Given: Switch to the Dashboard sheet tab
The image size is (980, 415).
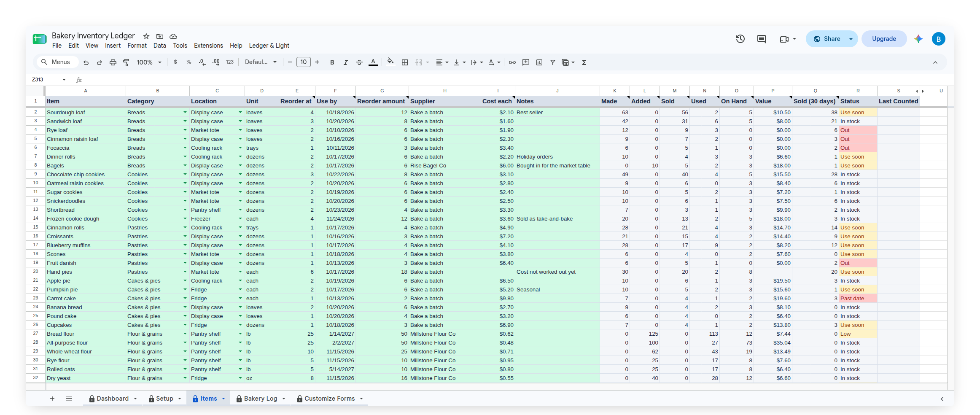Looking at the screenshot, I should (113, 399).
